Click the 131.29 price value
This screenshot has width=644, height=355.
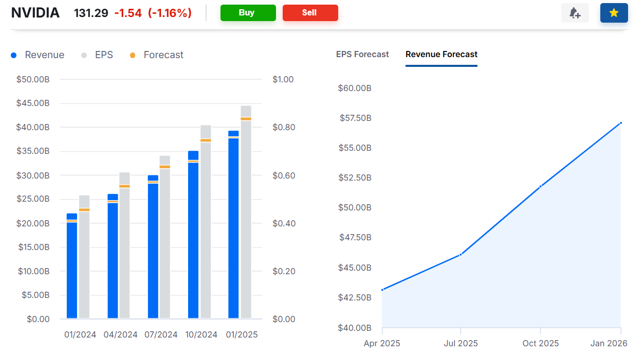click(91, 13)
